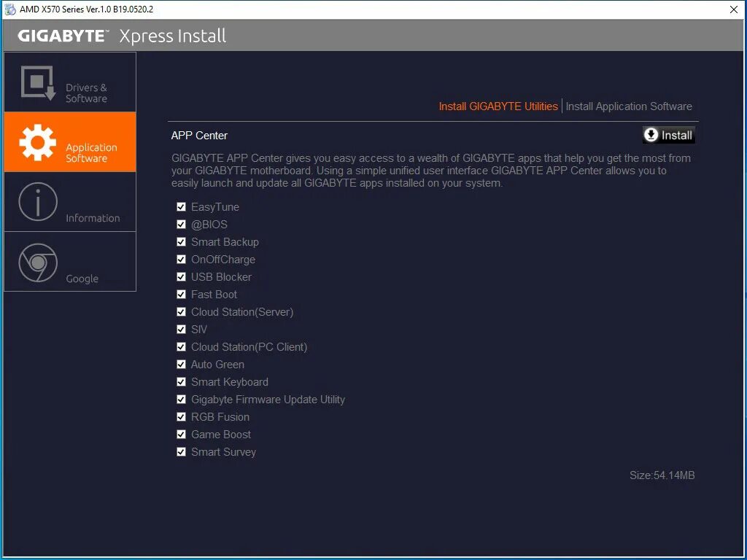
Task: Toggle the Auto Green checkbox
Action: (181, 365)
